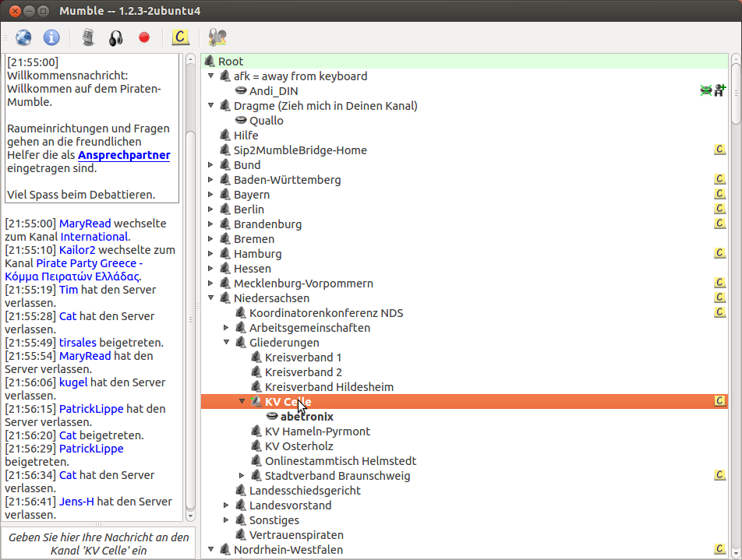Click the comment icon beside Sip2MumbleBridge-Home
The width and height of the screenshot is (742, 560).
pyautogui.click(x=720, y=150)
